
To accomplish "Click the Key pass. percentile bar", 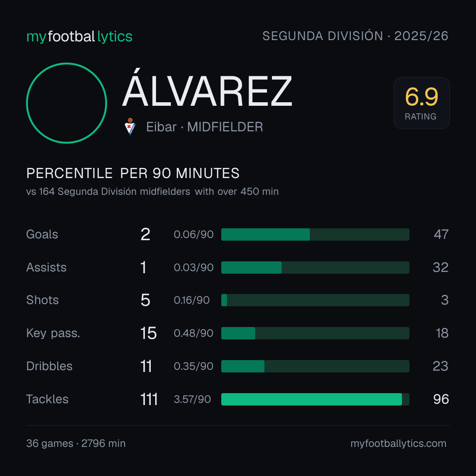I will click(315, 333).
